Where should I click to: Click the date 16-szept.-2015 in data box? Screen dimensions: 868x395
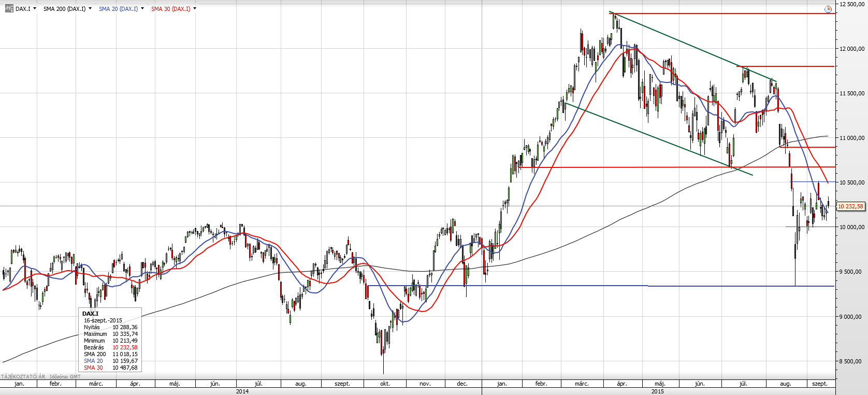click(103, 320)
